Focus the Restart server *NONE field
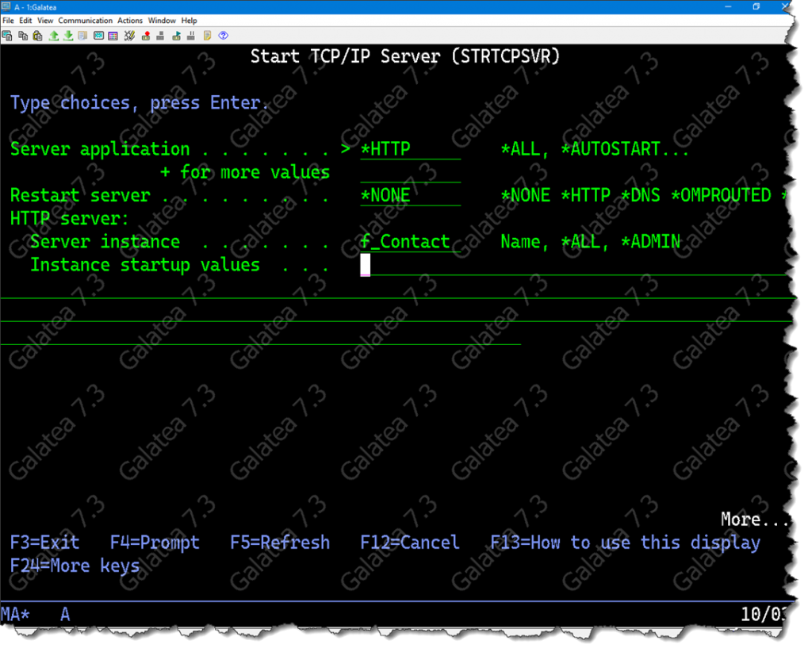Viewport: 812px width, 652px height. coord(409,195)
